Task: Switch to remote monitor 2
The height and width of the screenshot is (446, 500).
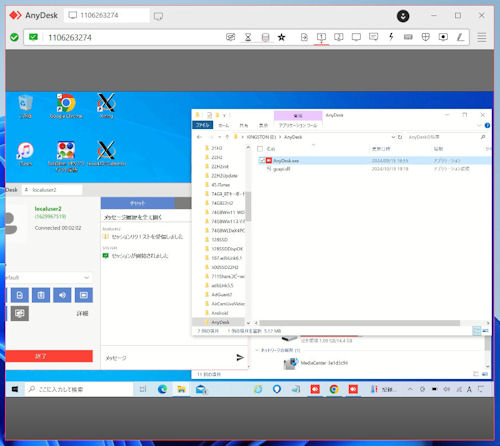Action: coord(339,37)
